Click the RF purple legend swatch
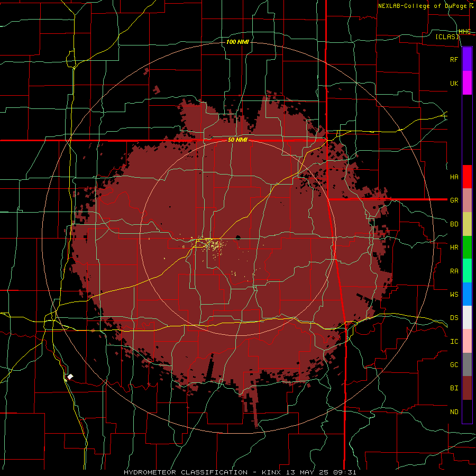 (x=467, y=59)
